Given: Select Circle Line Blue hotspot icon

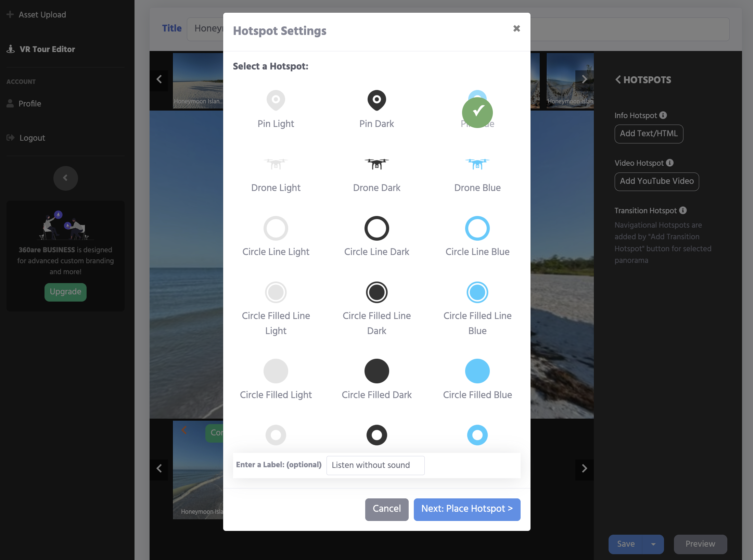Looking at the screenshot, I should (477, 228).
